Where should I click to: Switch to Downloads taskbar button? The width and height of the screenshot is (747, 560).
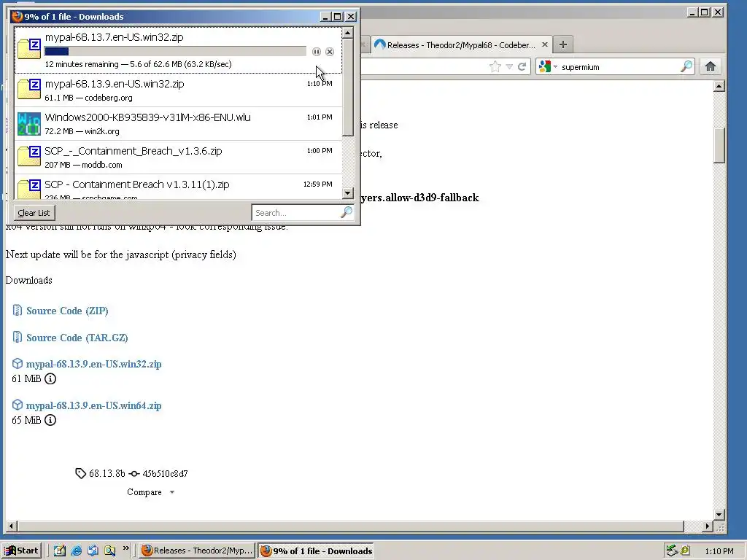tap(317, 551)
